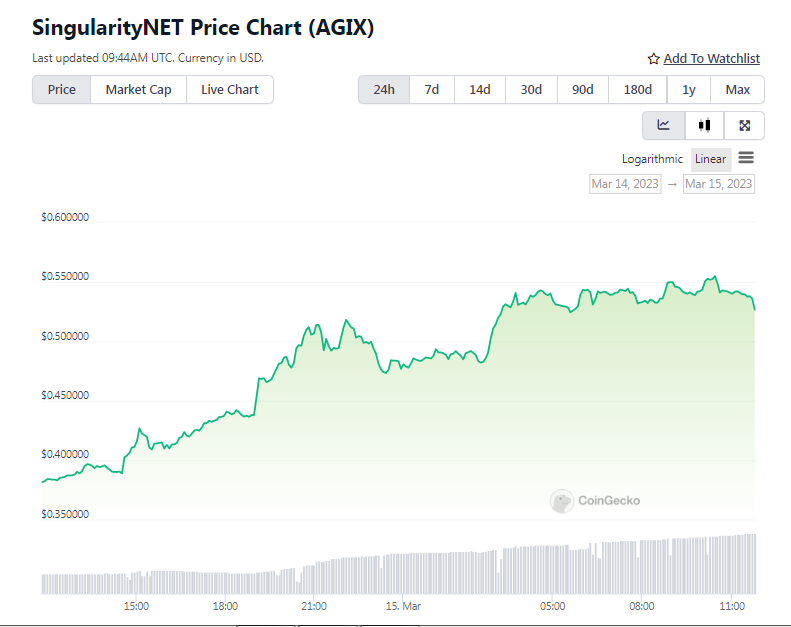Click the 15:00 time label
Viewport: 791px width, 627px height.
click(136, 606)
